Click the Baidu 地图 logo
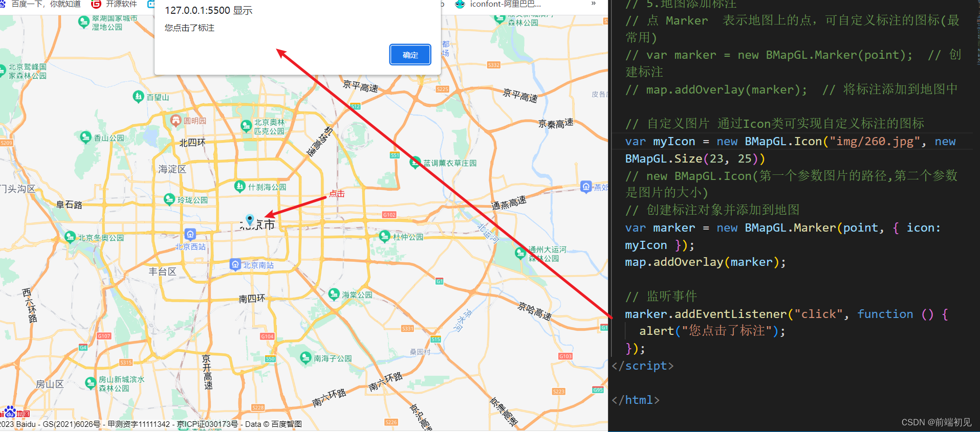Image resolution: width=980 pixels, height=432 pixels. (15, 413)
